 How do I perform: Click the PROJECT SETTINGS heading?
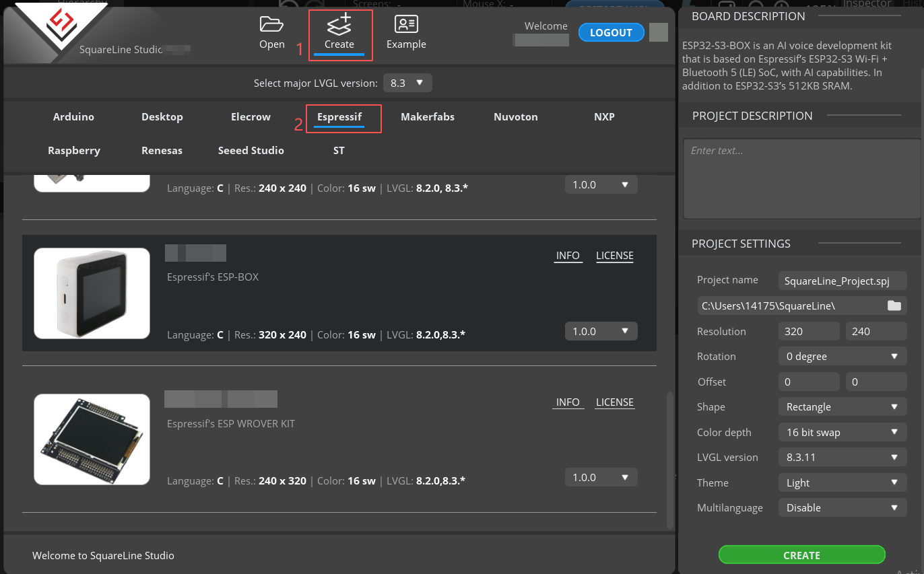tap(741, 244)
